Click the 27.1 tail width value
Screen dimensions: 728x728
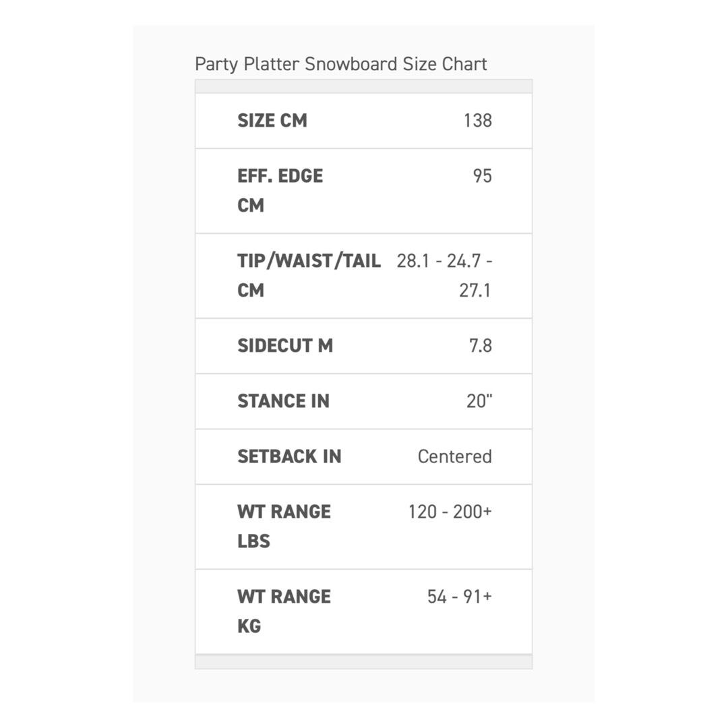(x=475, y=291)
